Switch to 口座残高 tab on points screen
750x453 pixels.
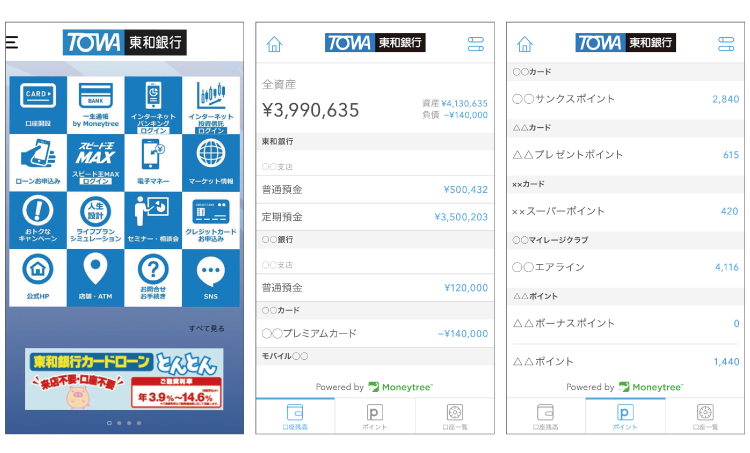(546, 417)
